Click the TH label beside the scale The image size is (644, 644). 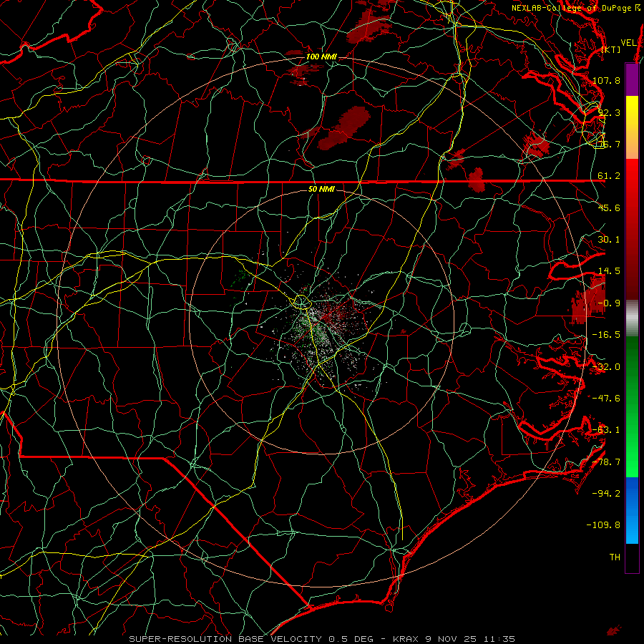click(x=615, y=557)
